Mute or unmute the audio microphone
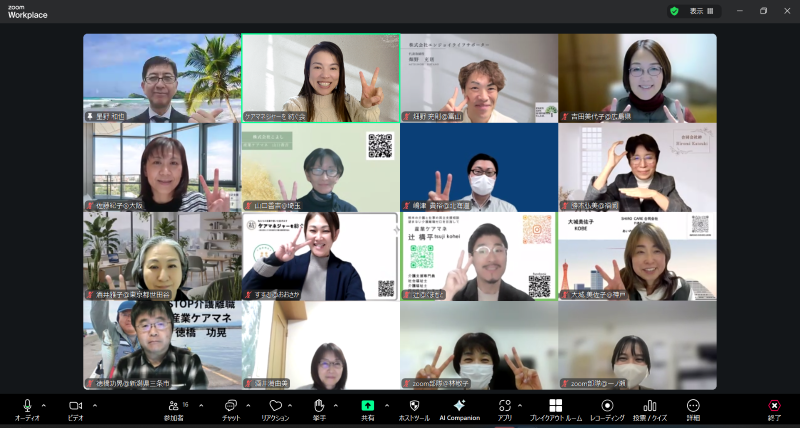Image resolution: width=800 pixels, height=428 pixels. click(27, 406)
